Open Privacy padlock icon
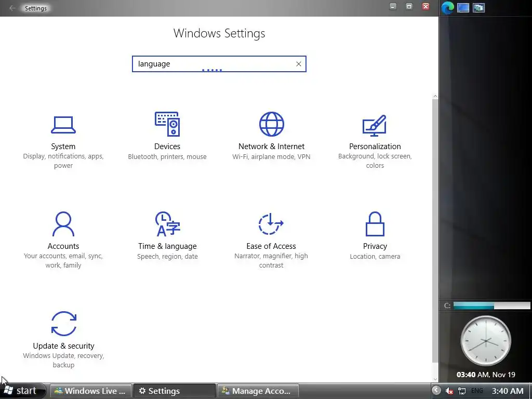Screen dimensions: 532x399 375,223
